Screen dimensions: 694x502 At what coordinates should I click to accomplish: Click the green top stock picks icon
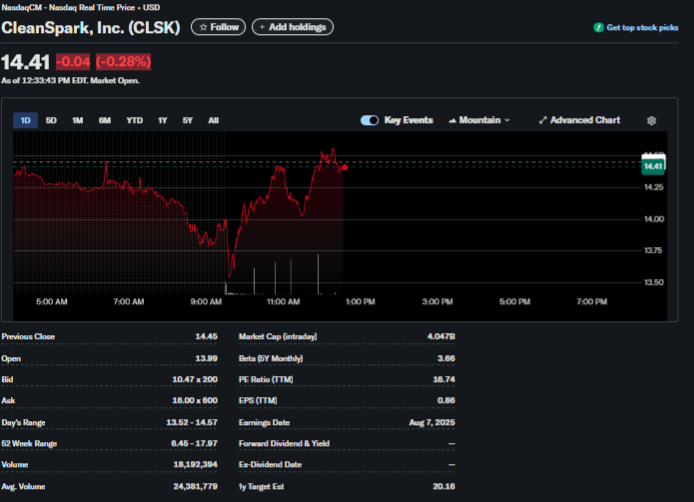tap(598, 27)
